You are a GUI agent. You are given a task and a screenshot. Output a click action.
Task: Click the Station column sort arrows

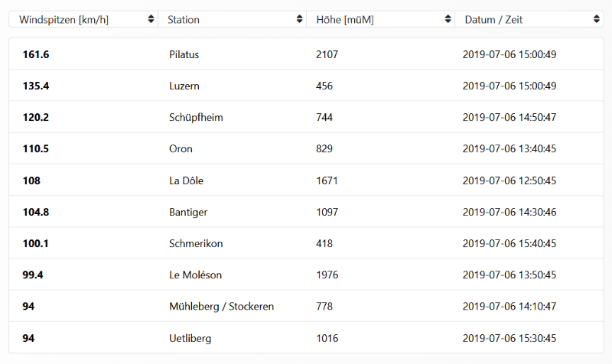pos(298,20)
